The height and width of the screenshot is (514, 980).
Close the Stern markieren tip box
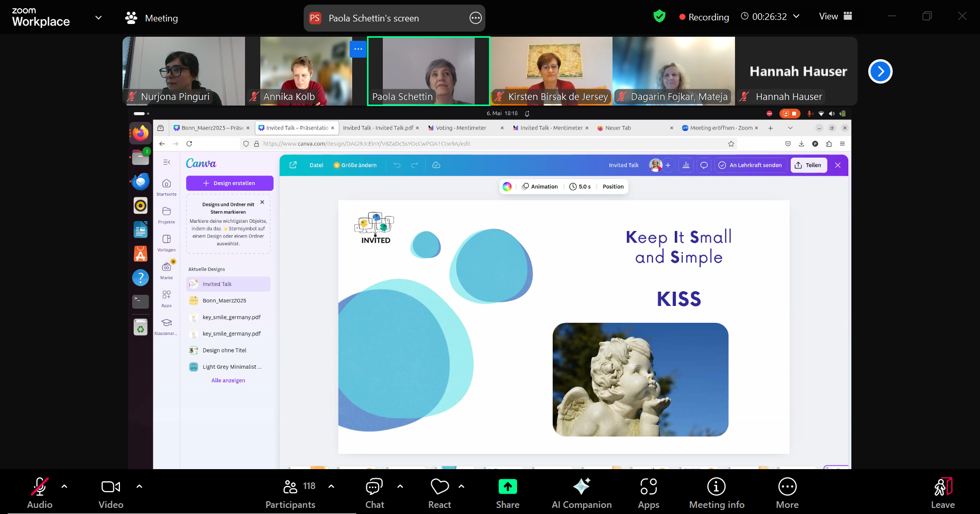(x=262, y=202)
